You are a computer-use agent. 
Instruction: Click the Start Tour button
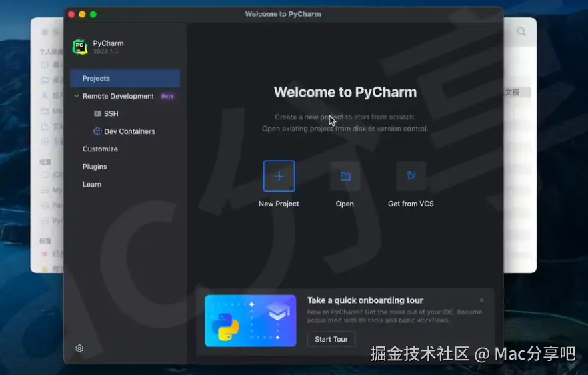[331, 339]
